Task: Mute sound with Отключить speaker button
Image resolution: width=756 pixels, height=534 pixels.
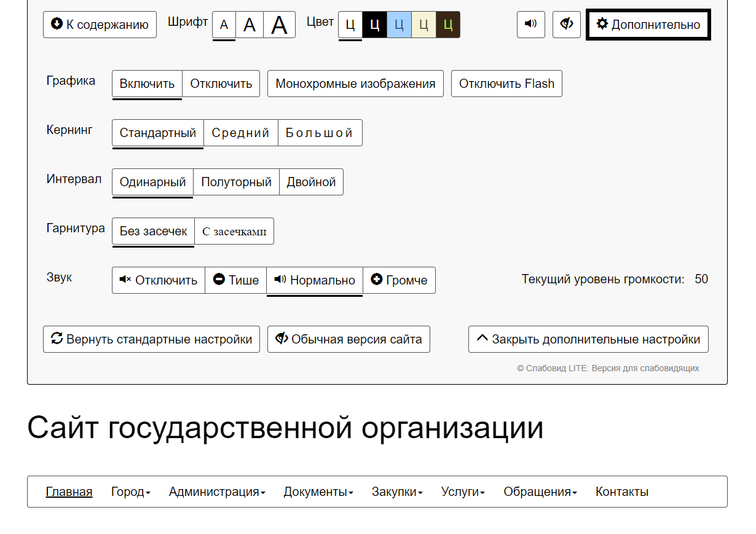Action: [159, 280]
